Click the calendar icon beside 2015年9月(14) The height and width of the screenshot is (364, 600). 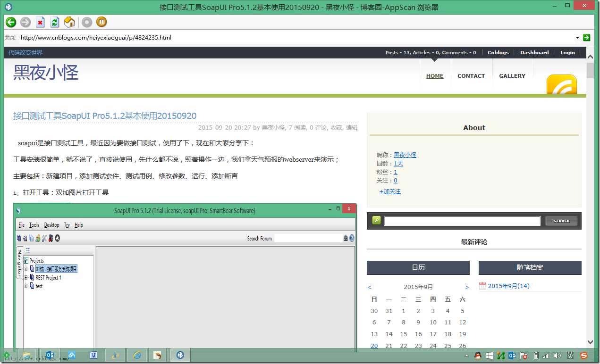[x=482, y=286]
